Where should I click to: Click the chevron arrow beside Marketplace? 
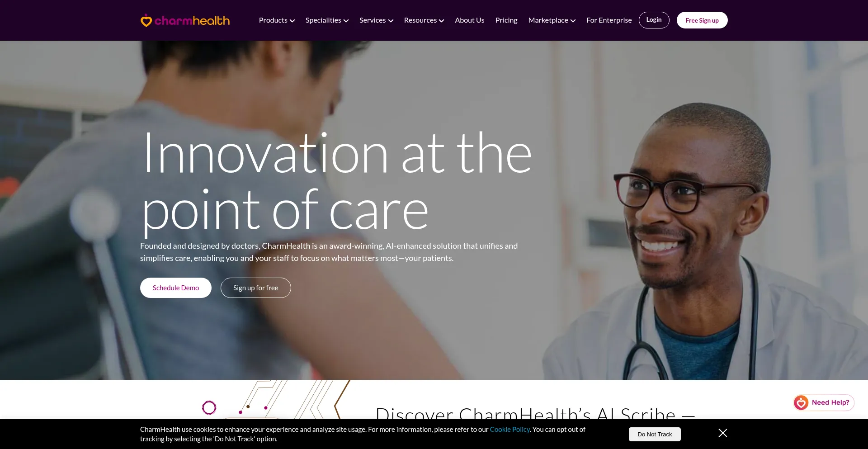[x=573, y=21]
